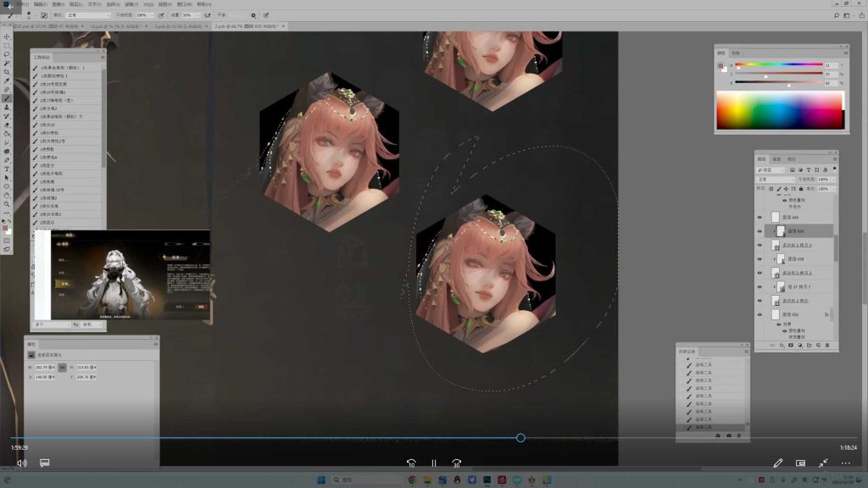
Task: Click smoothing gear icon in options bar
Action: (253, 15)
